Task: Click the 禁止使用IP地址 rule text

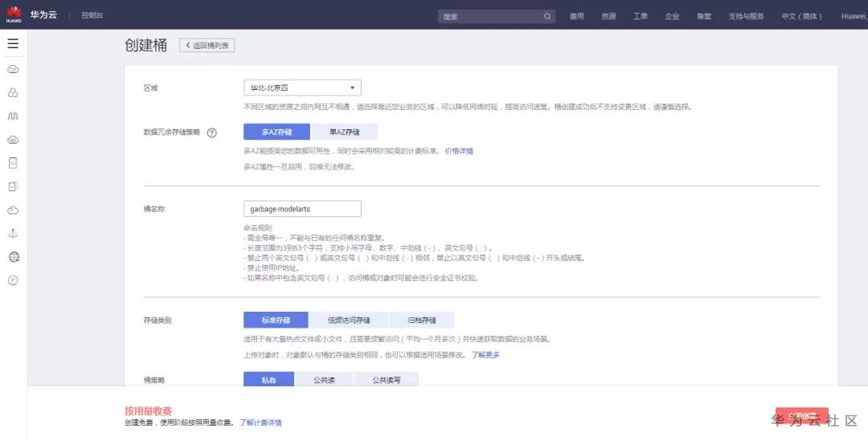Action: click(272, 267)
